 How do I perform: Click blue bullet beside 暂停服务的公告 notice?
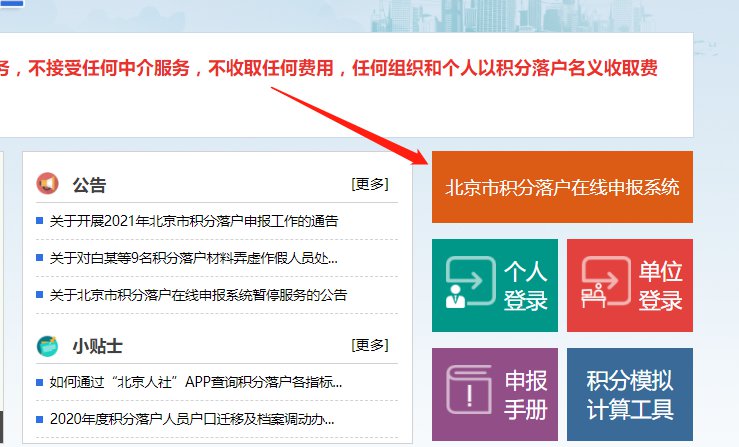(40, 295)
